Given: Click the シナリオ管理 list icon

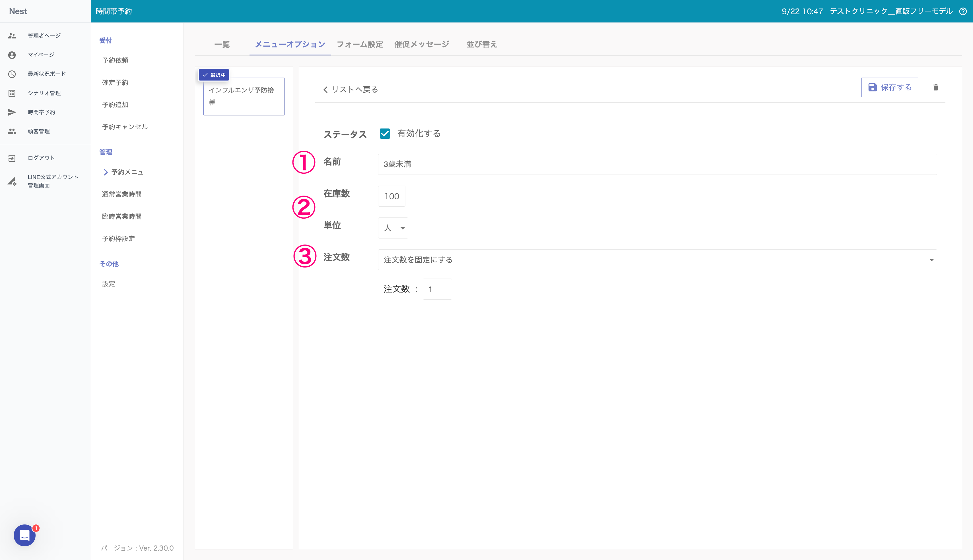Looking at the screenshot, I should [x=12, y=93].
